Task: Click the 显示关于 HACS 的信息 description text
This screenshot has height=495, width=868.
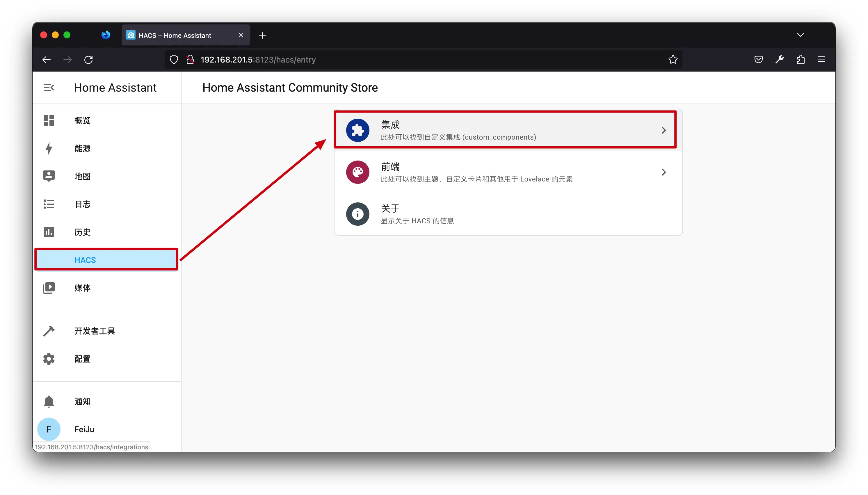Action: point(417,221)
